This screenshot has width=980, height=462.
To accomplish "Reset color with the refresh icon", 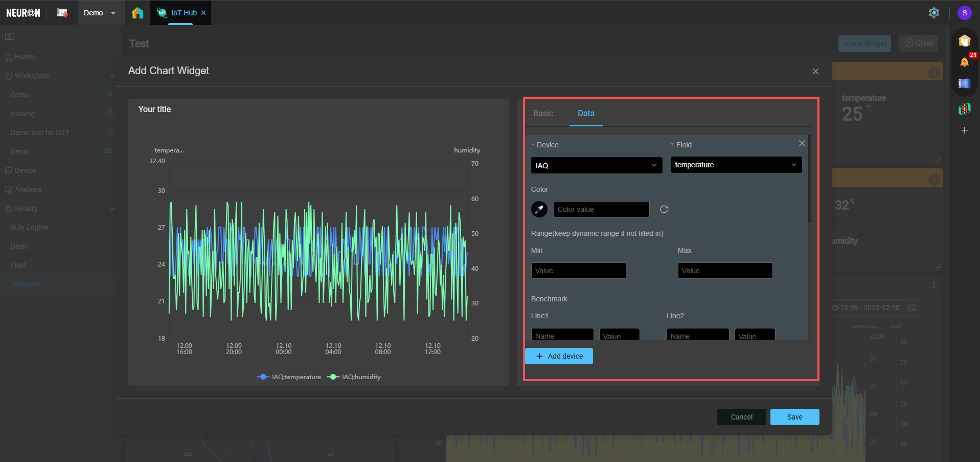I will pyautogui.click(x=664, y=209).
